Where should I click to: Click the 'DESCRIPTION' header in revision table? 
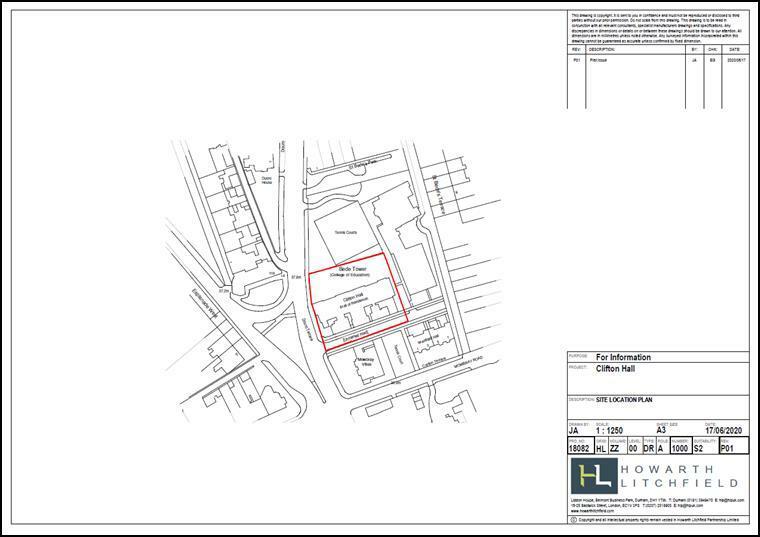tap(602, 49)
